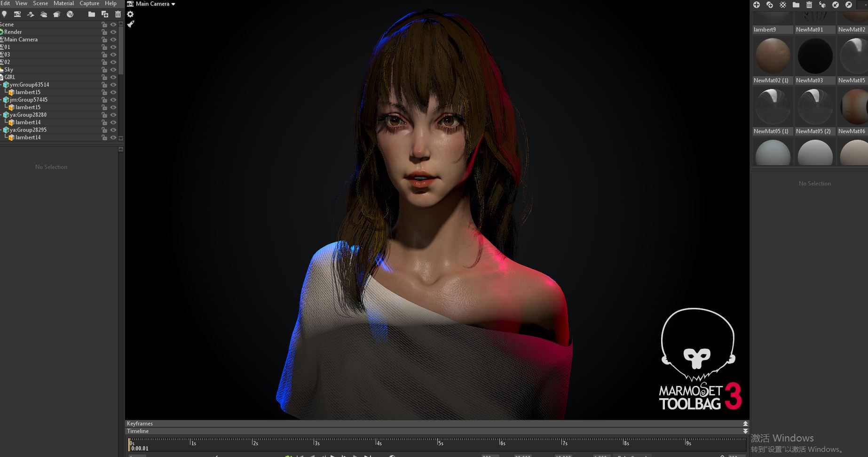The image size is (868, 457).
Task: Duplicate the selected material
Action: pyautogui.click(x=770, y=5)
